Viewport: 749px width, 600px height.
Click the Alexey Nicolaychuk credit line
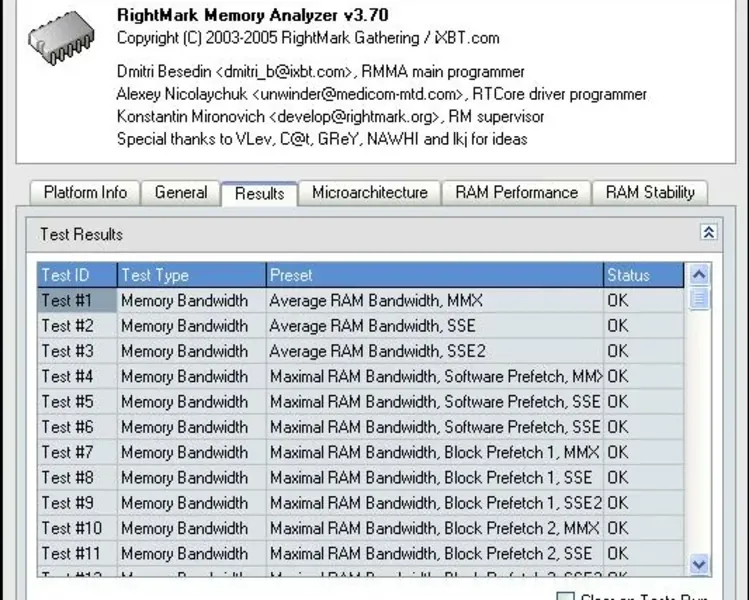click(382, 94)
